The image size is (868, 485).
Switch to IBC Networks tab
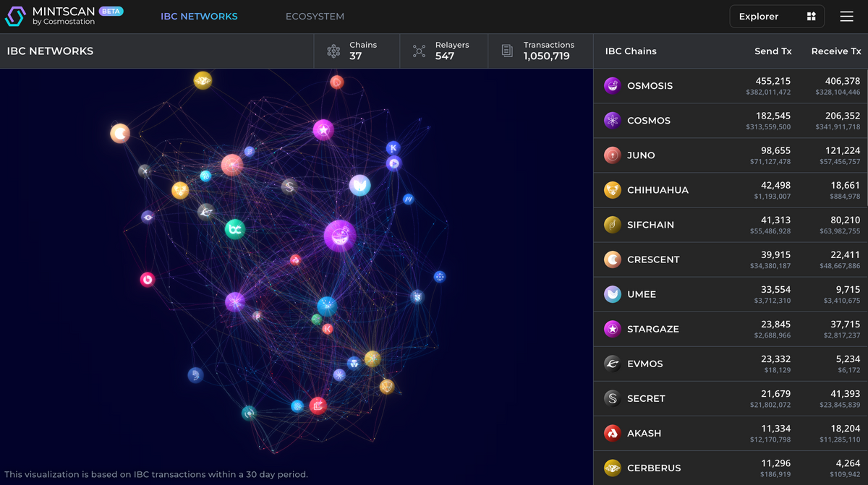coord(199,17)
